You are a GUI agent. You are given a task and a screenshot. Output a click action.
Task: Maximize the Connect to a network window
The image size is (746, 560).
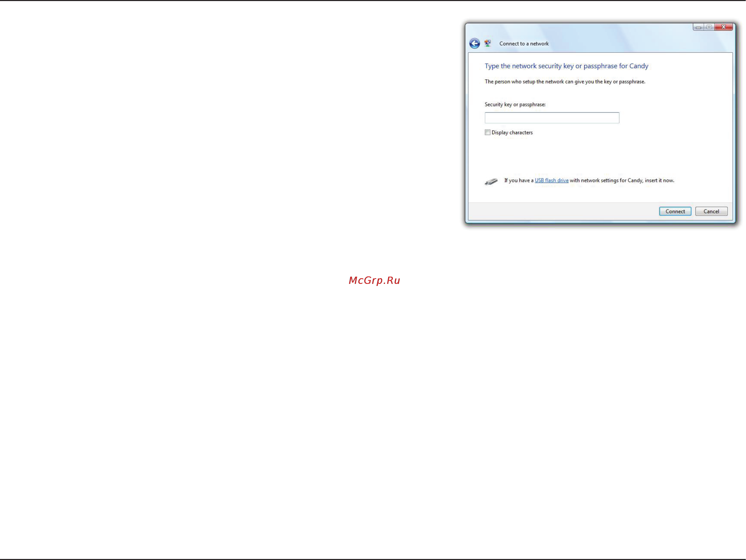coord(709,27)
